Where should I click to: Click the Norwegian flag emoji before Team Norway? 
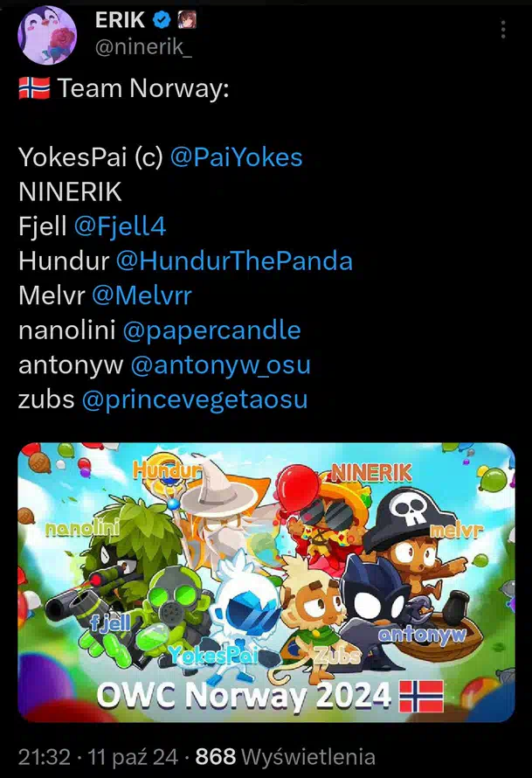[x=34, y=88]
